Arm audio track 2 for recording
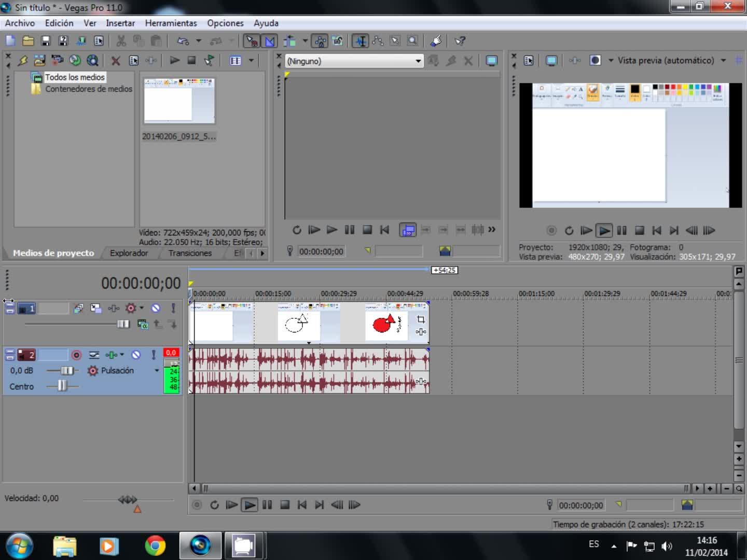 point(76,355)
